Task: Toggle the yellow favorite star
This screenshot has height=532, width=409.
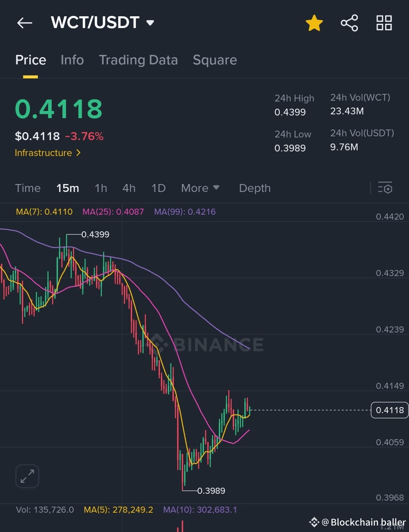Action: (314, 23)
